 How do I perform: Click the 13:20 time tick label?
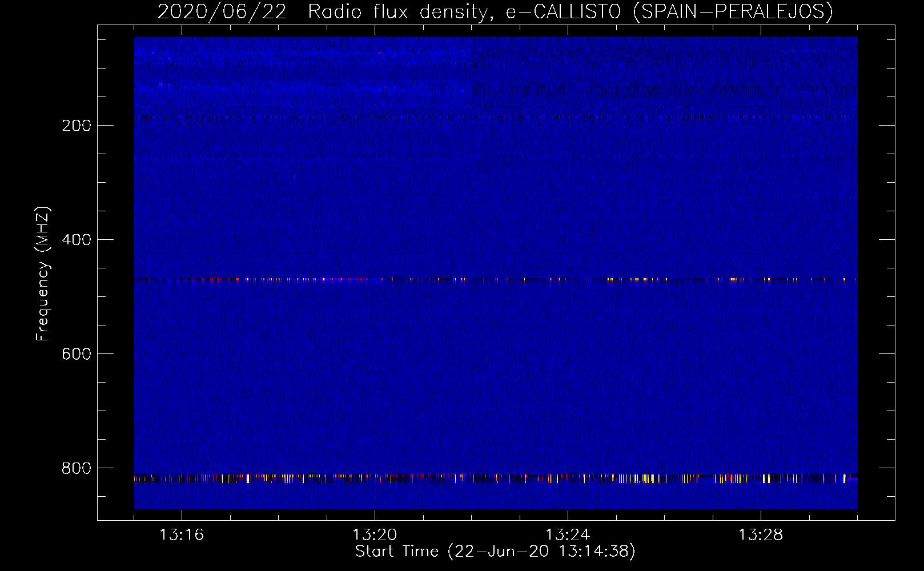tap(375, 535)
